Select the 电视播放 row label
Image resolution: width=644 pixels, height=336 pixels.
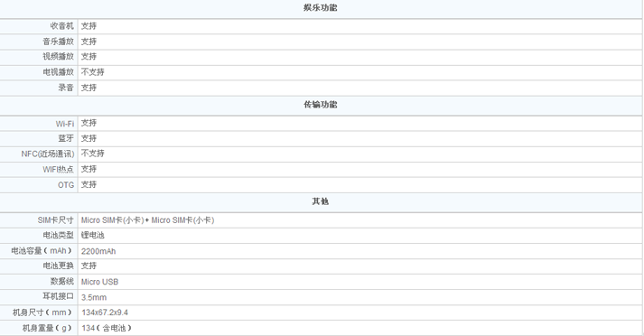(59, 72)
